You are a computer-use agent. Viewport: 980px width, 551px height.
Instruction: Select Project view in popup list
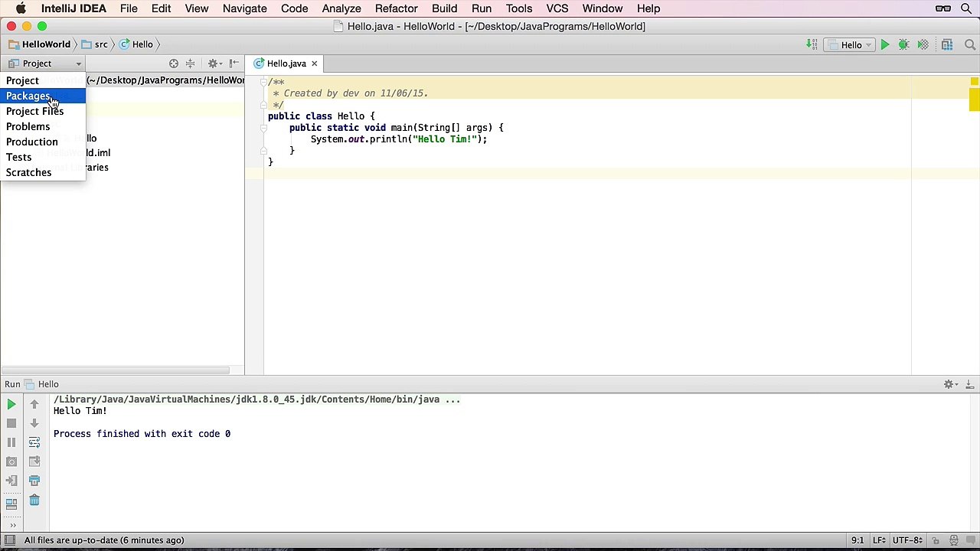[43, 80]
